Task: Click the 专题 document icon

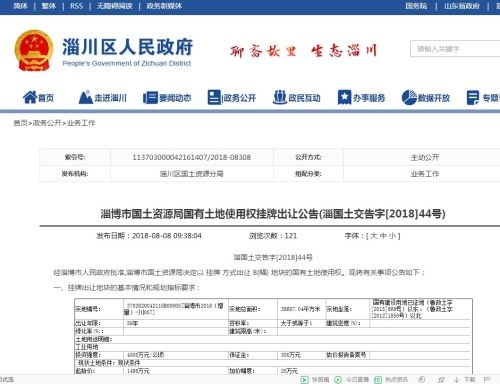Action: point(473,98)
